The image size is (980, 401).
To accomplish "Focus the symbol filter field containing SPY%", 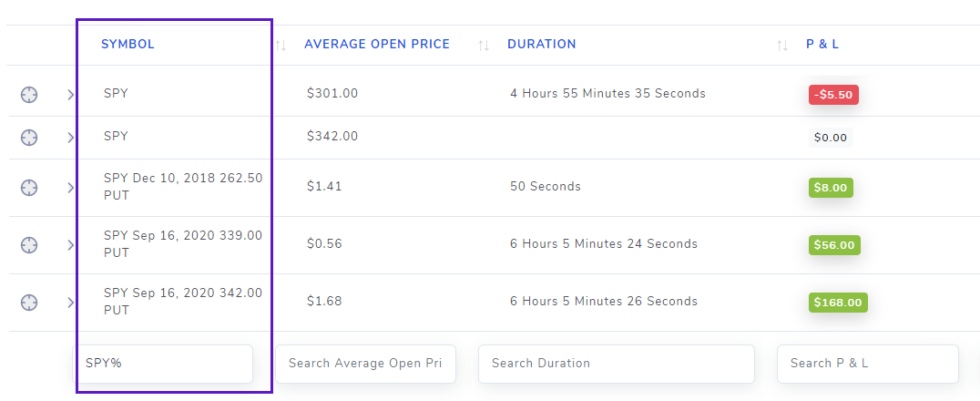I will (162, 364).
